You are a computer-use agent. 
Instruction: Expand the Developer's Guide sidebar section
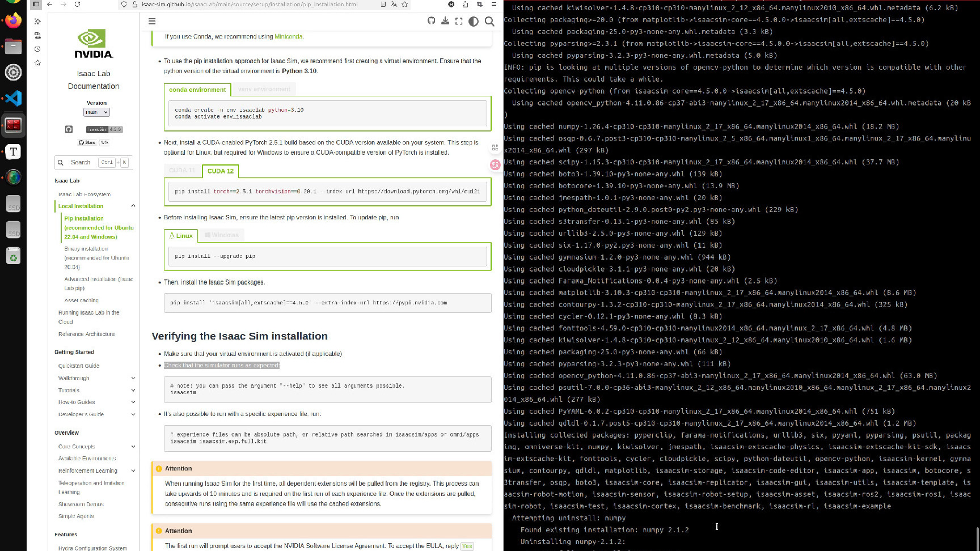tap(133, 414)
